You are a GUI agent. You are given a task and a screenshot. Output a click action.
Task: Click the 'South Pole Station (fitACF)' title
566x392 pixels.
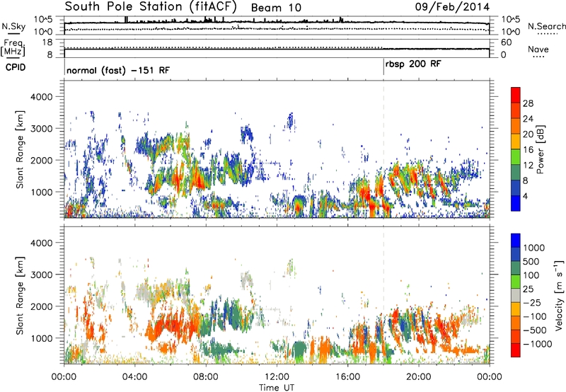151,7
